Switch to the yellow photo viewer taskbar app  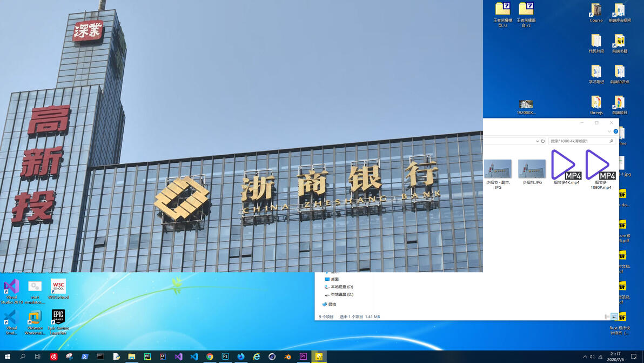tap(319, 357)
